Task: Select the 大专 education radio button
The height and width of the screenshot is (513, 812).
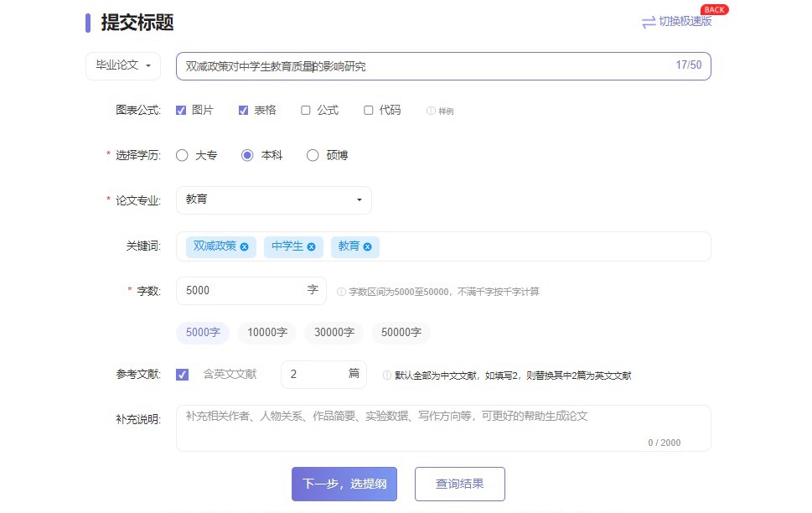Action: point(182,155)
